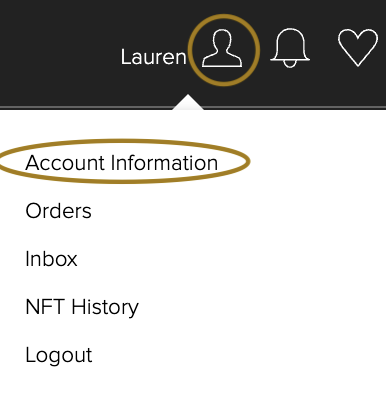View NFT History from the dropdown
Viewport: 386px width, 394px height.
[x=82, y=307]
